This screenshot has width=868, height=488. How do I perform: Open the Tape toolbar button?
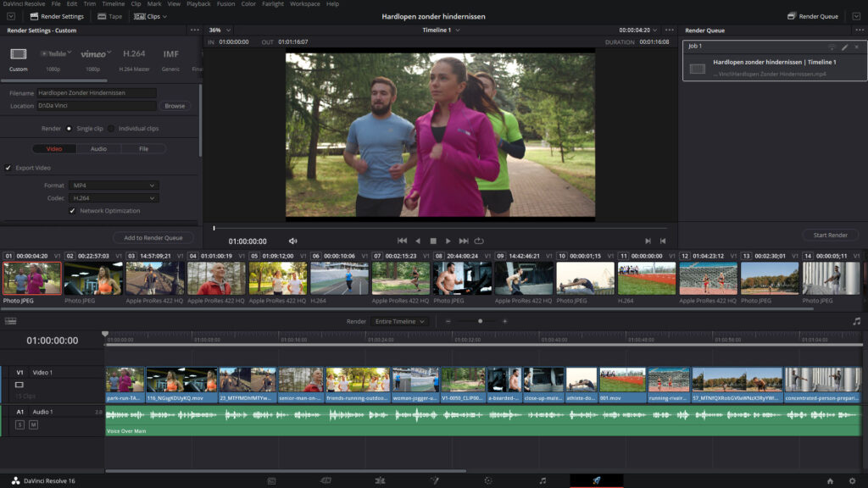(x=109, y=16)
